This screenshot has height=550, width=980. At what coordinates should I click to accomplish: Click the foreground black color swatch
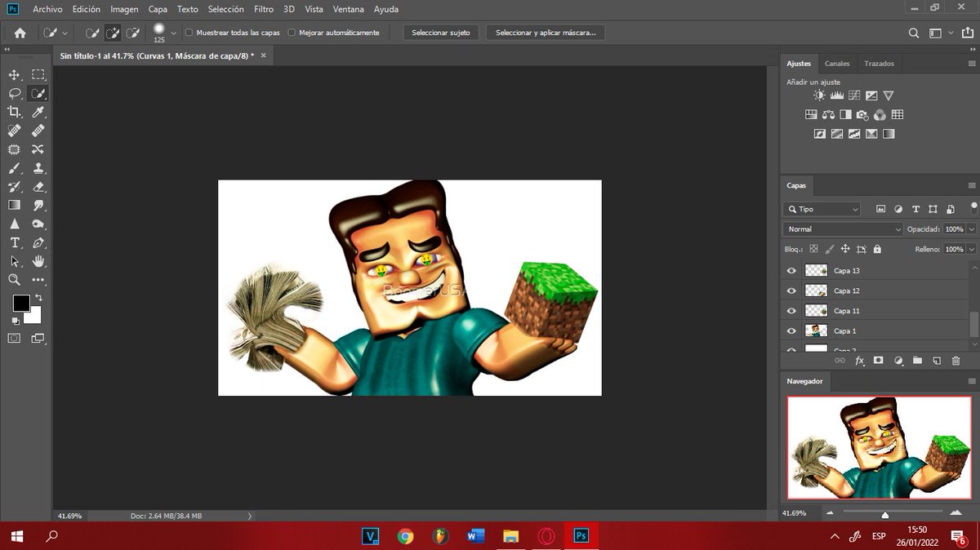(x=20, y=304)
